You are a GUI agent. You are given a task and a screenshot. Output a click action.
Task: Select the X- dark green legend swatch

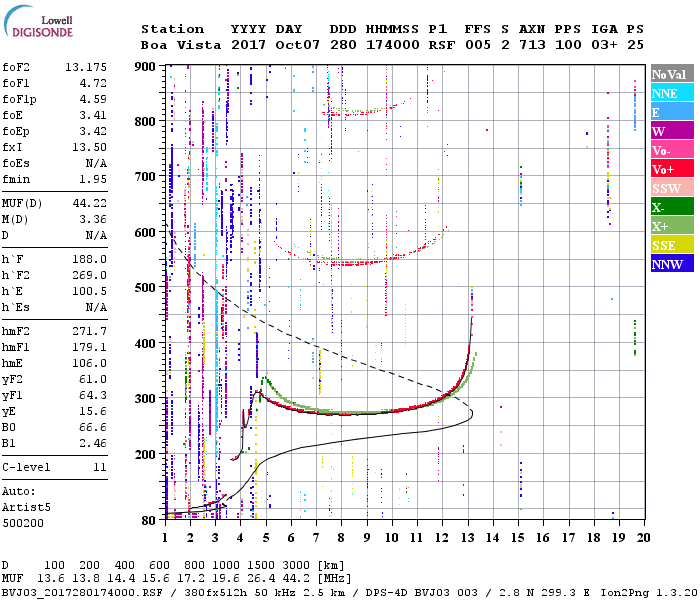point(671,207)
